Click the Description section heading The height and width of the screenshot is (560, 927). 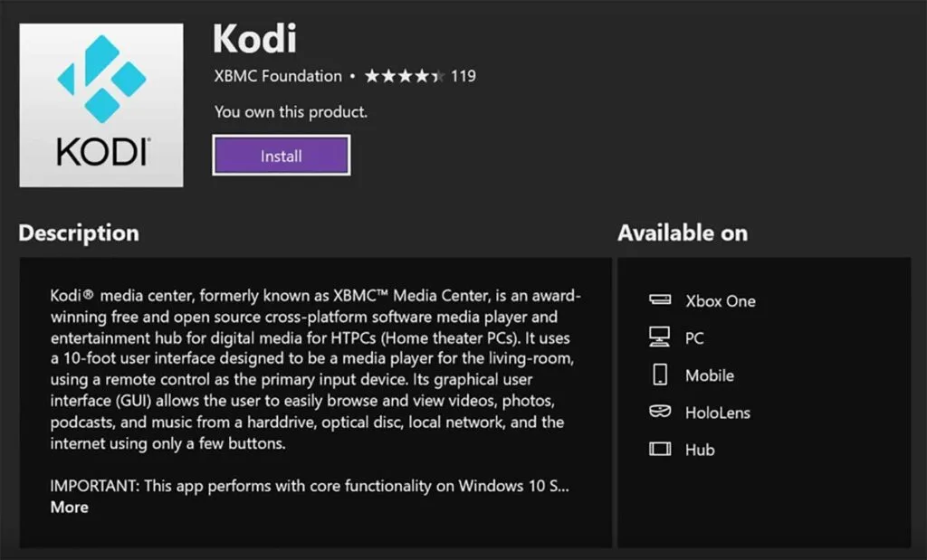(x=79, y=233)
